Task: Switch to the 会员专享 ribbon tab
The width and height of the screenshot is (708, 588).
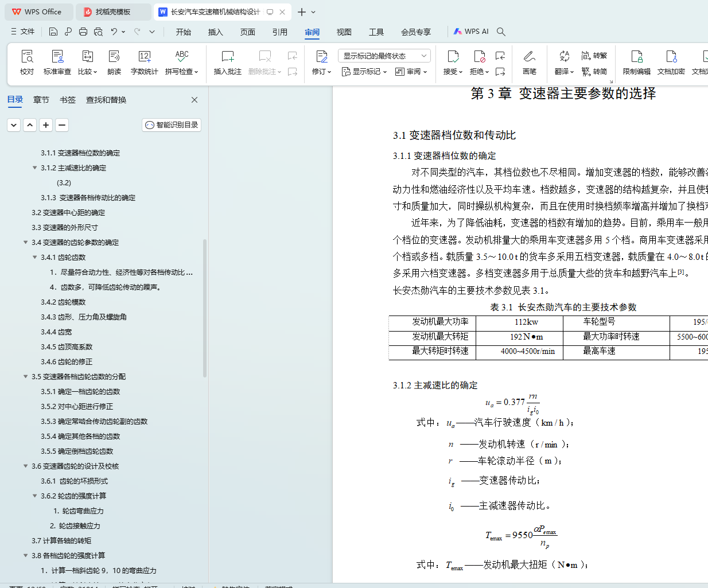Action: click(416, 32)
